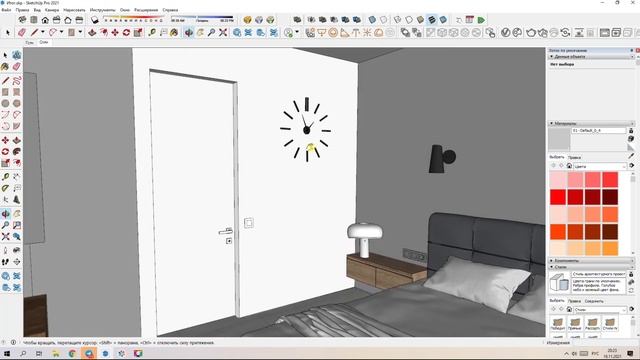Collapse the Entity Info panel header
This screenshot has width=640, height=360.
pos(592,57)
